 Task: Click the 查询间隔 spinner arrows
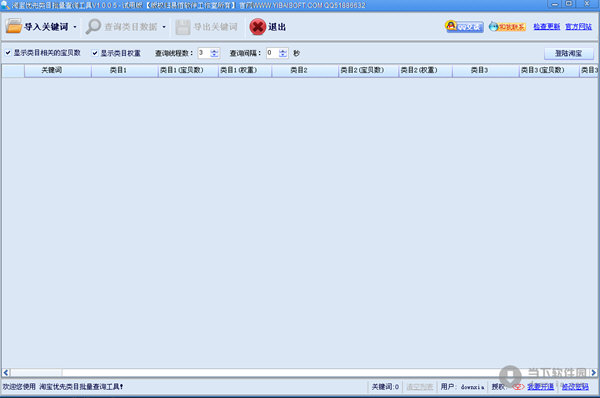click(x=283, y=53)
